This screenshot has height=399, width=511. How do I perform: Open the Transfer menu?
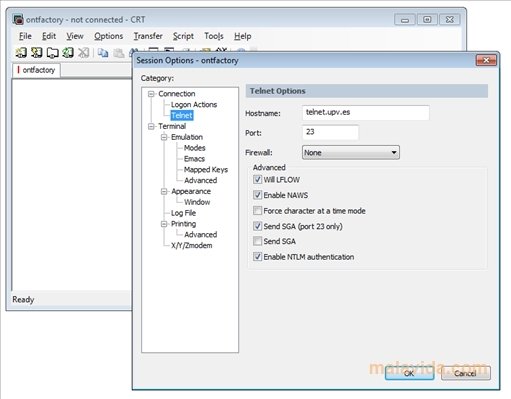point(148,36)
